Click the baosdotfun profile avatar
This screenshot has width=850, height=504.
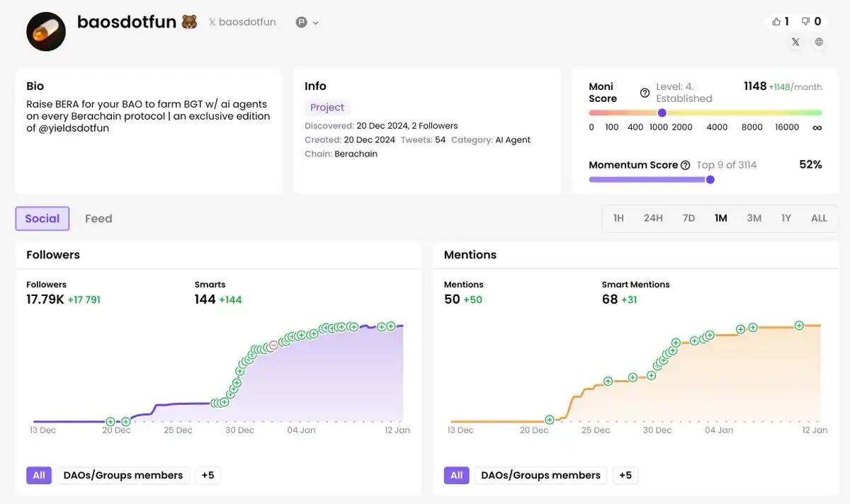[x=46, y=31]
